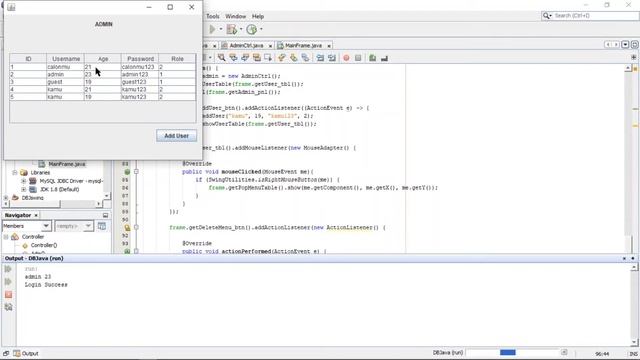640x360 pixels.
Task: Select ADMIN table row with username guest
Action: pos(102,82)
